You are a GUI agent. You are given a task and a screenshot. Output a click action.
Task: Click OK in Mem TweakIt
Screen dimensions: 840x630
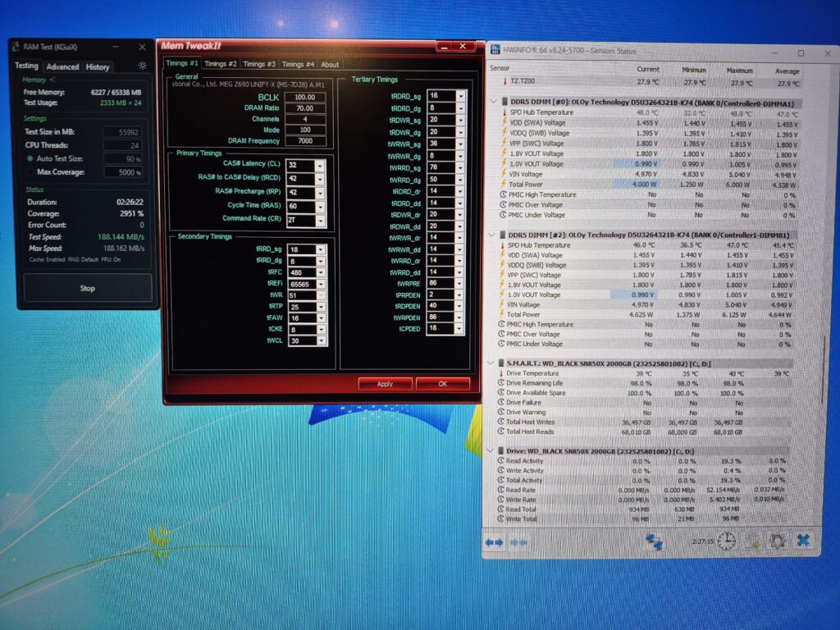(x=442, y=384)
